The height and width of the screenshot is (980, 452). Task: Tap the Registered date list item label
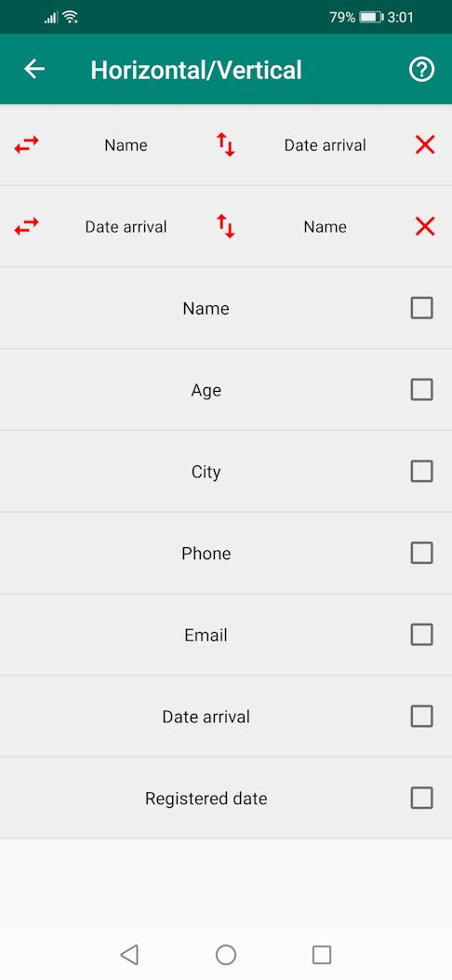click(x=206, y=799)
